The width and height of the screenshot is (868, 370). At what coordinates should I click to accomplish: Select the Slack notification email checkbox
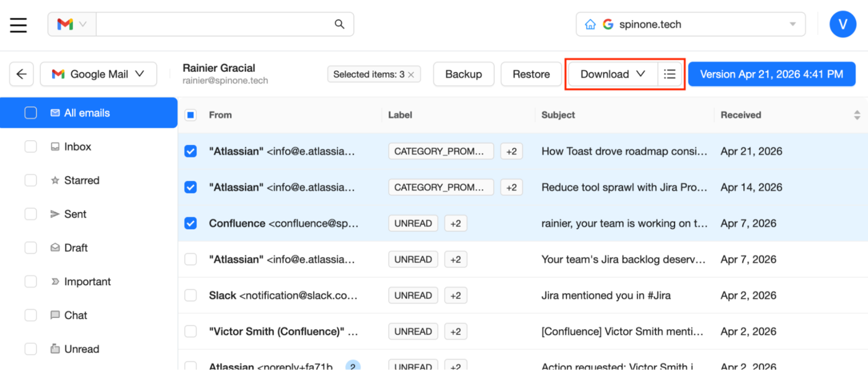coord(191,296)
